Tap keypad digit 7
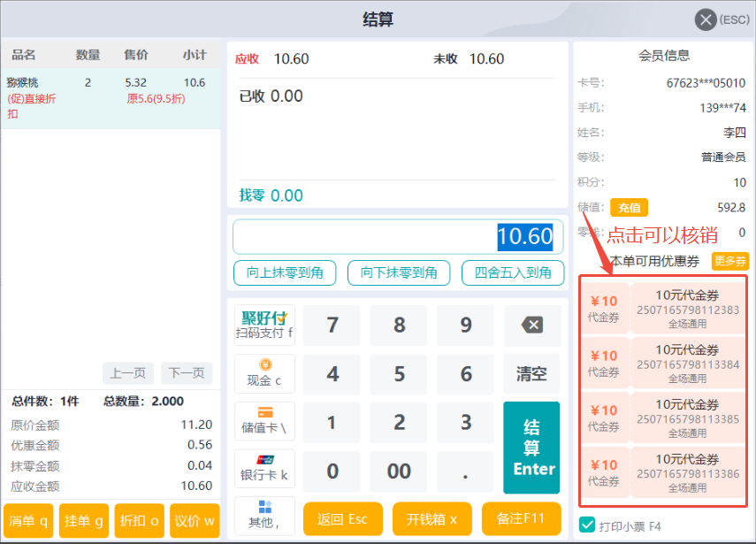756x544 pixels. click(332, 325)
